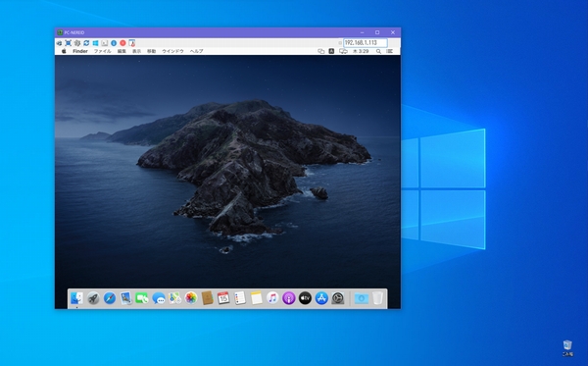Open System Preferences from Dock
The height and width of the screenshot is (366, 588).
pyautogui.click(x=337, y=298)
